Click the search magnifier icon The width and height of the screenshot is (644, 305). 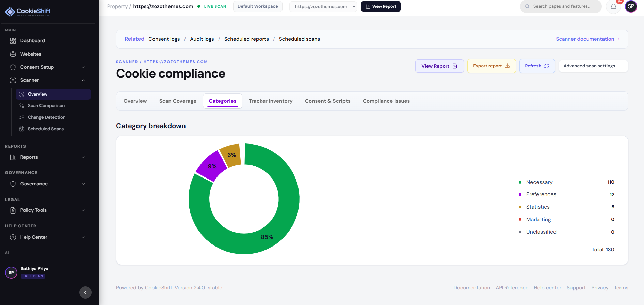527,6
